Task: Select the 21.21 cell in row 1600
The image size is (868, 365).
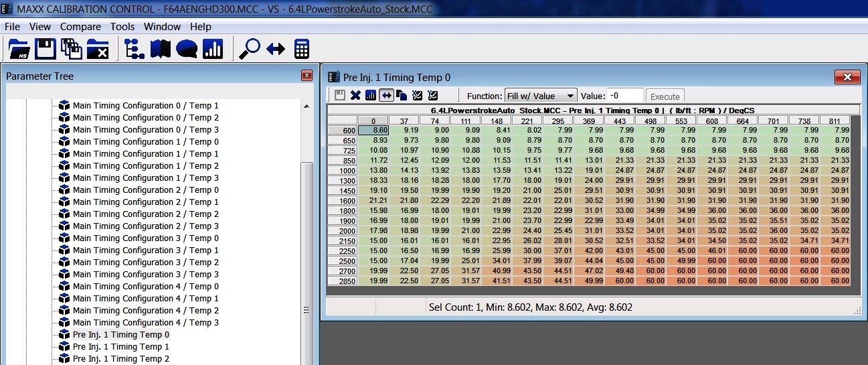Action: point(373,201)
